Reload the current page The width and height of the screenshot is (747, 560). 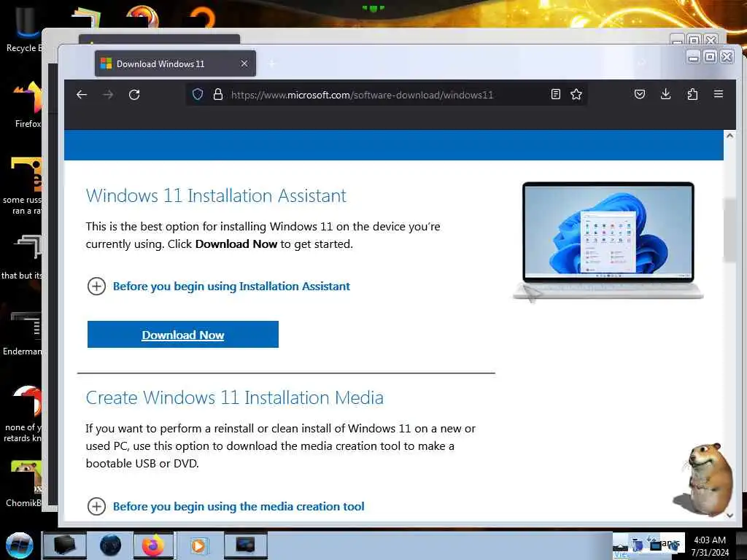pos(134,94)
